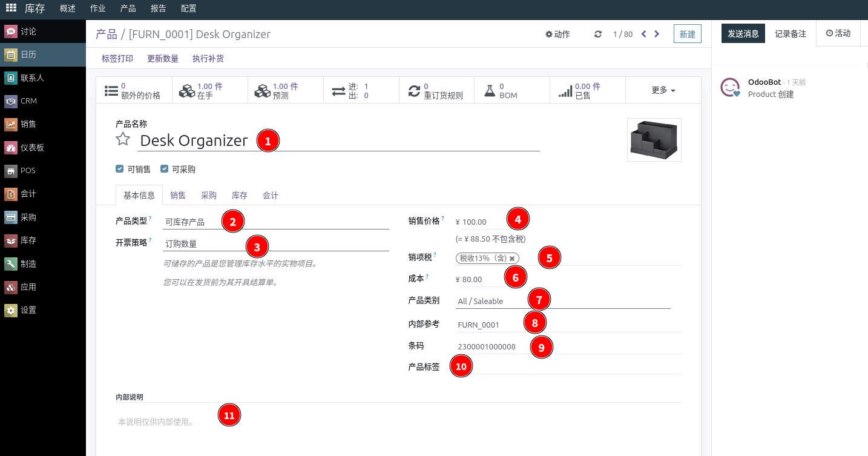The height and width of the screenshot is (456, 868).
Task: Open 在手 quantity stat button
Action: tap(210, 91)
